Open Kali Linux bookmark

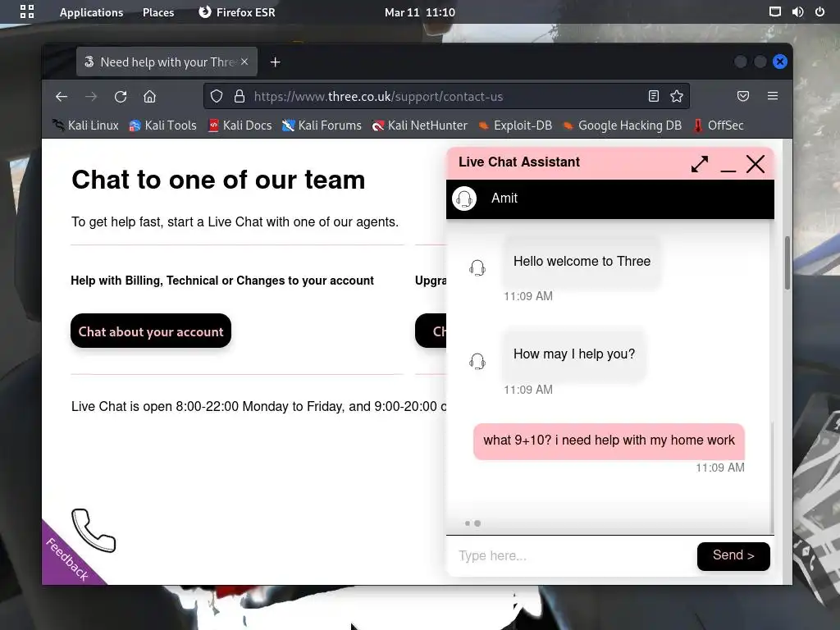[x=85, y=126]
